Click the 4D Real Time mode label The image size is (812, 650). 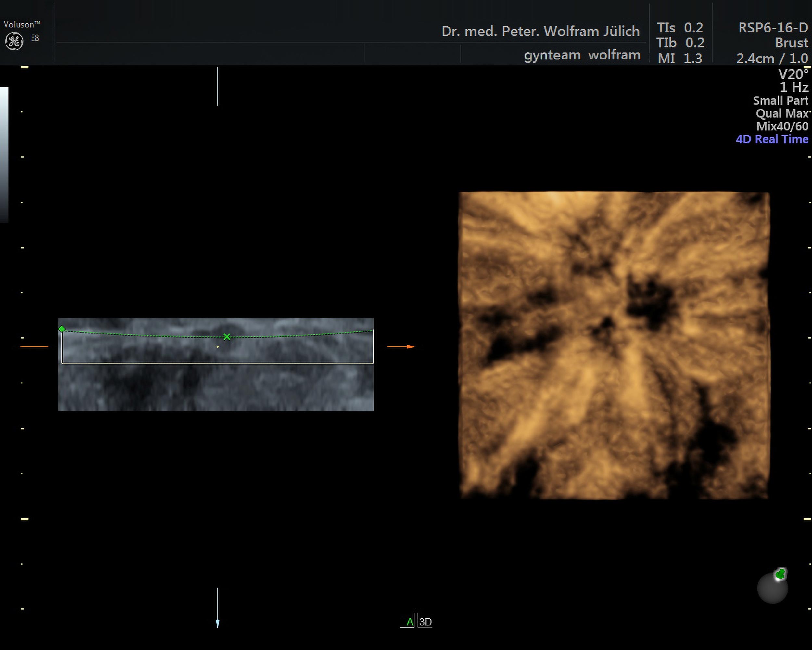click(x=772, y=139)
